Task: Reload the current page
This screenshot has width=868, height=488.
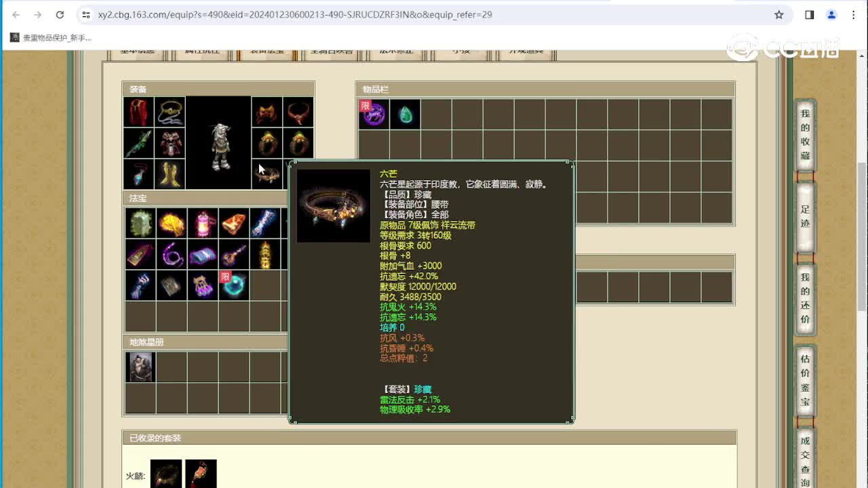Action: 60,14
